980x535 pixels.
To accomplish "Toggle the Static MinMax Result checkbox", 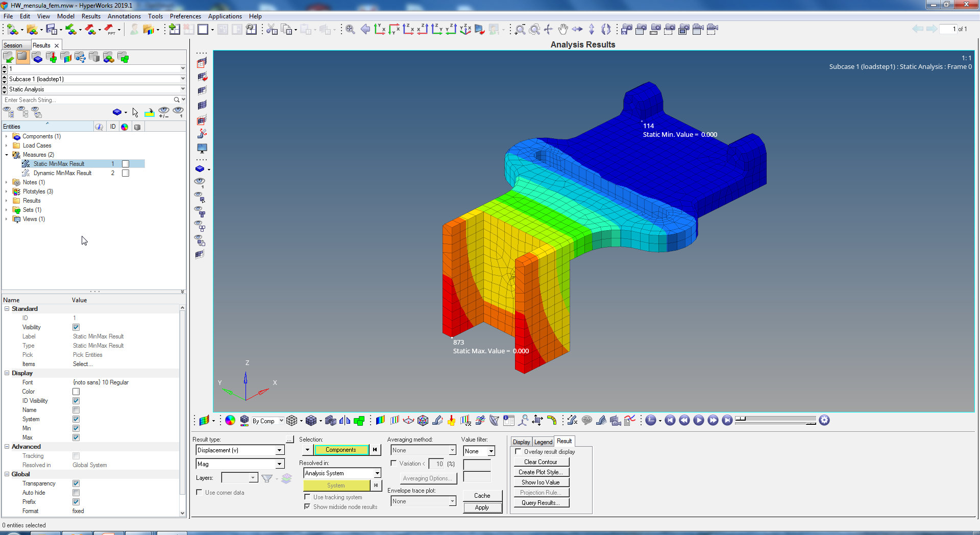I will (126, 164).
